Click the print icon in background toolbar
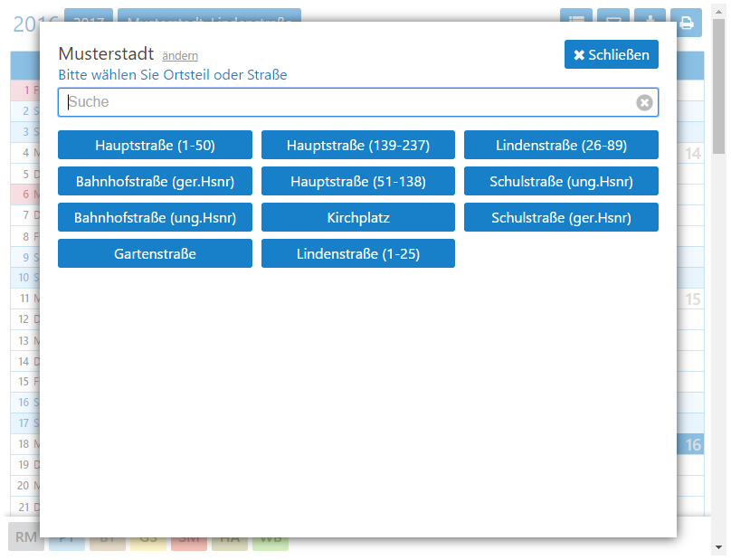 687,23
